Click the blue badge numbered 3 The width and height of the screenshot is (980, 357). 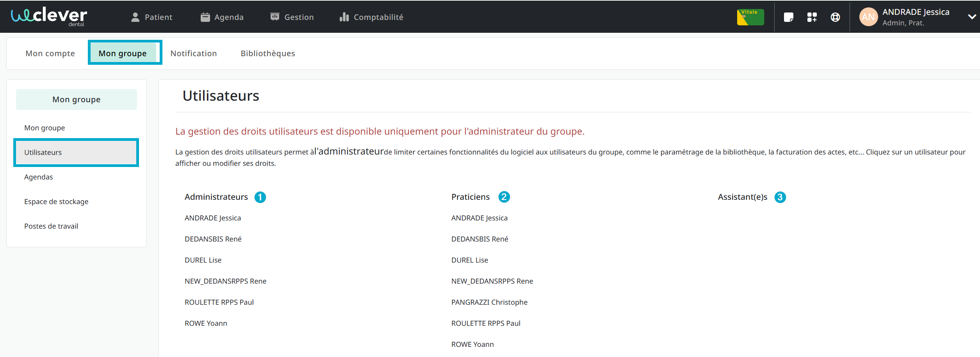point(780,197)
